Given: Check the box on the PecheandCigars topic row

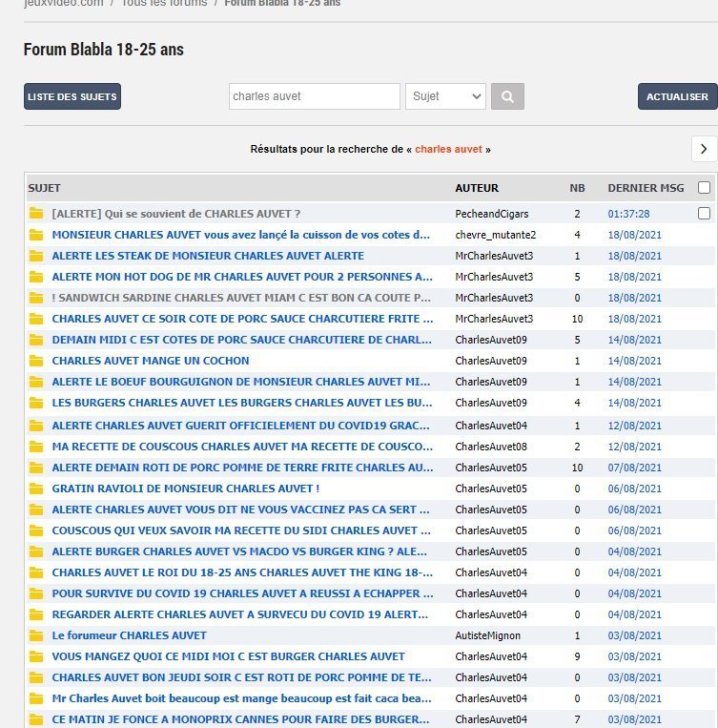Looking at the screenshot, I should (704, 214).
